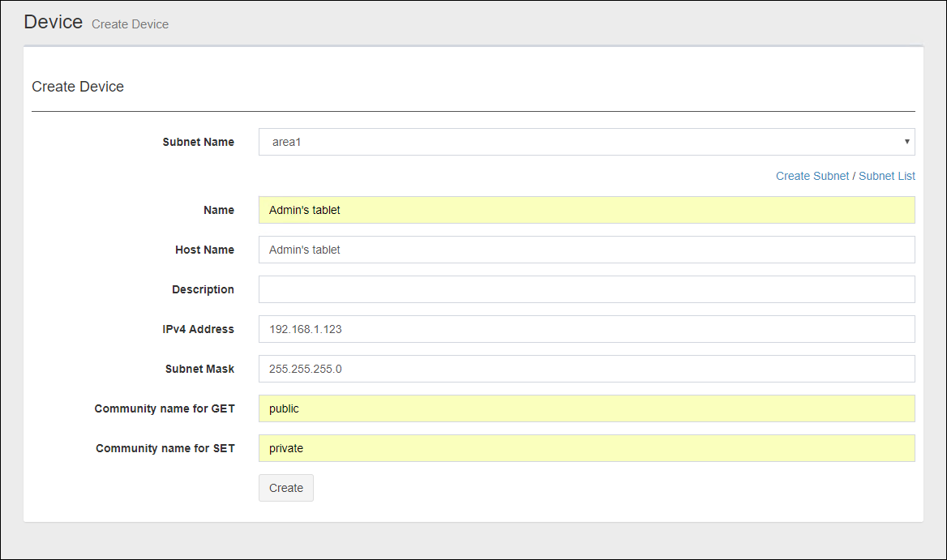Click the Subnet Name field label
947x560 pixels.
point(198,142)
